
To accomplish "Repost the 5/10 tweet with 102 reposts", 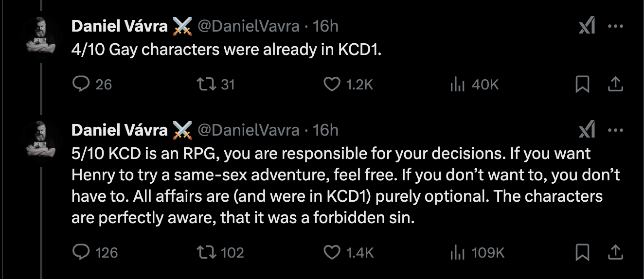I will 220,252.
